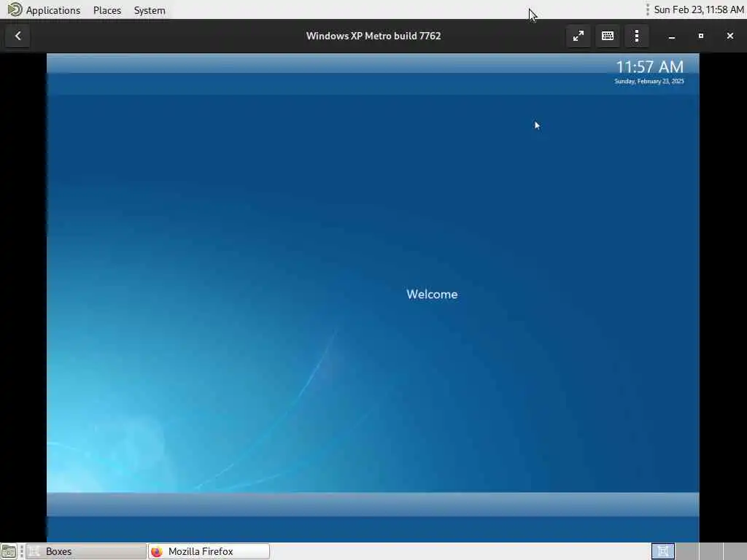
Task: Click the MATE logo icon in top panel
Action: coord(15,9)
